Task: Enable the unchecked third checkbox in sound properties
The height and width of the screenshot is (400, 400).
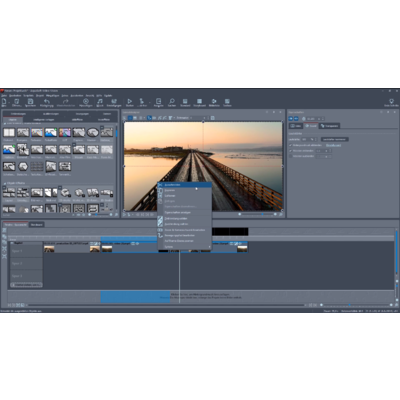Action: click(x=290, y=156)
